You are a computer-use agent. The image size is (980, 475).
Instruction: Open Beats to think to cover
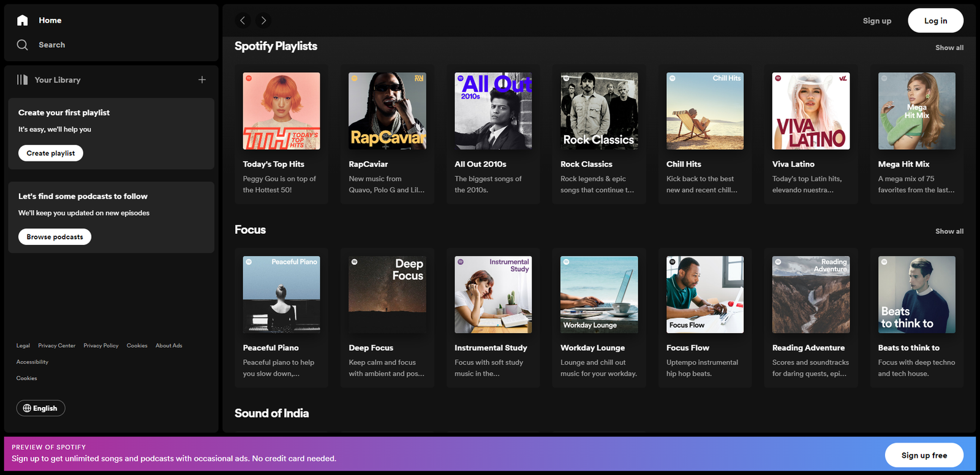tap(917, 294)
